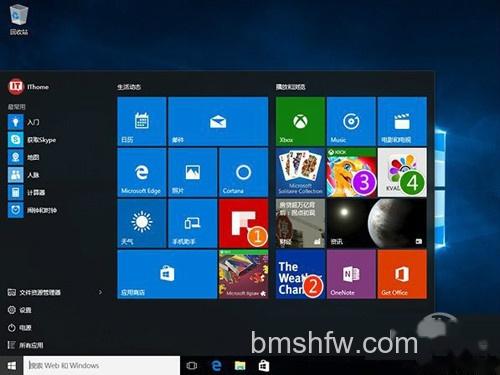This screenshot has width=500, height=375.
Task: Open Alarms & Clock from most used list
Action: tap(32, 210)
